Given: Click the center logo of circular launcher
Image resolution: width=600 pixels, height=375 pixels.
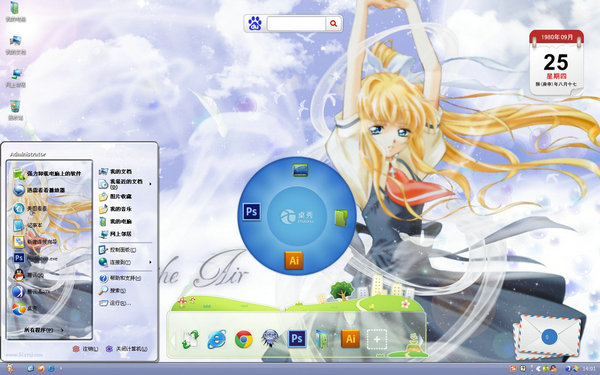Looking at the screenshot, I should [297, 216].
